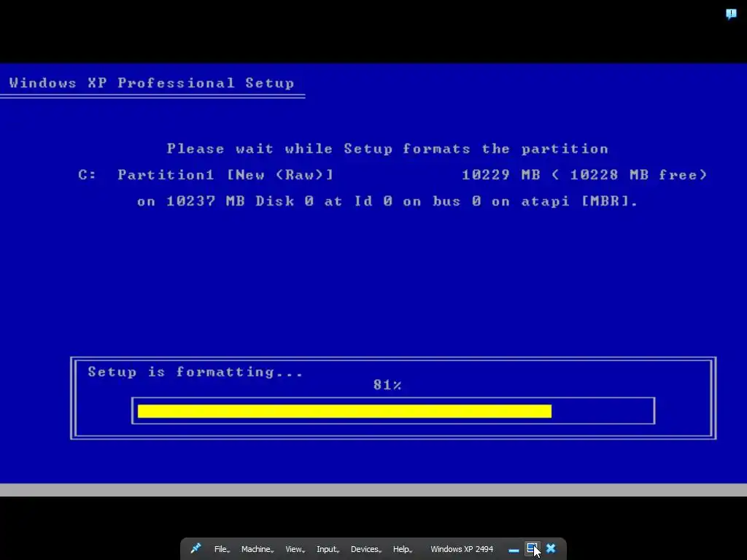The height and width of the screenshot is (560, 747).
Task: Open the Machine menu
Action: tap(258, 549)
